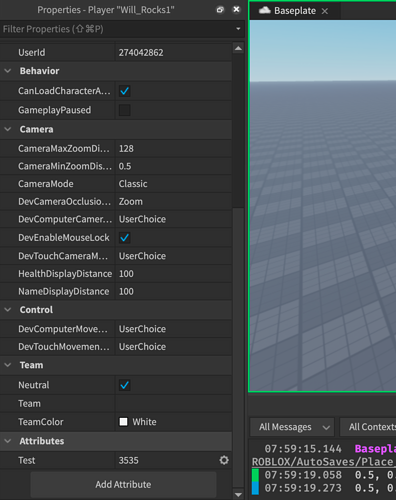Screen dimensions: 396x500
Task: Switch to the Baseplate tab
Action: [x=295, y=11]
